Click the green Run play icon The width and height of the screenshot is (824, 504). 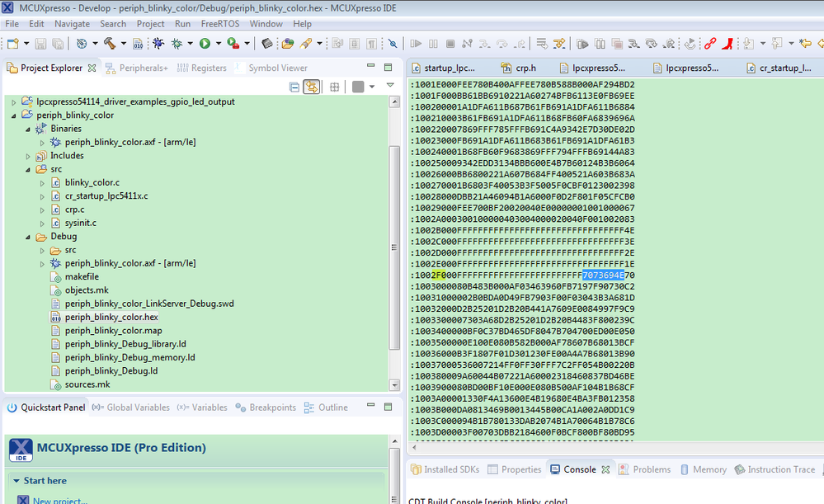[205, 44]
